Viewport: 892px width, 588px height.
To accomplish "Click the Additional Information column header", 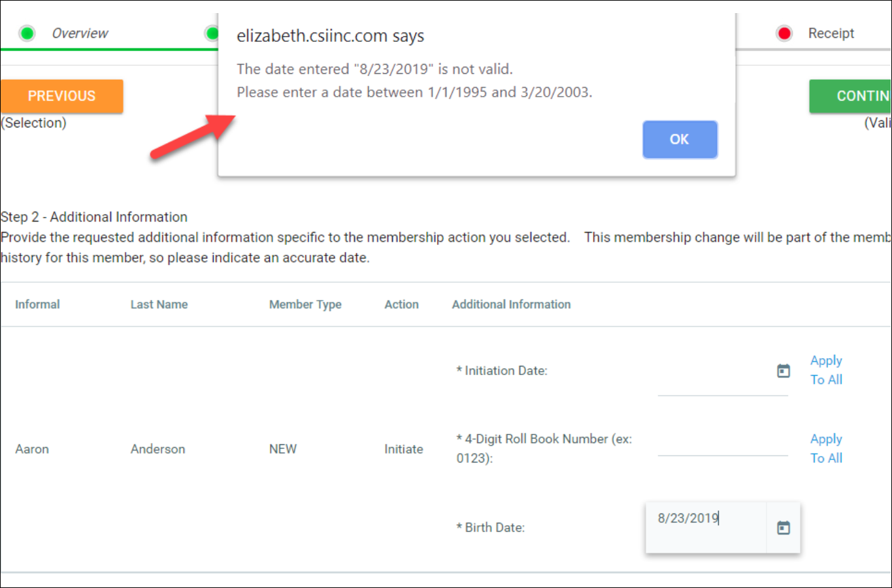I will tap(511, 304).
